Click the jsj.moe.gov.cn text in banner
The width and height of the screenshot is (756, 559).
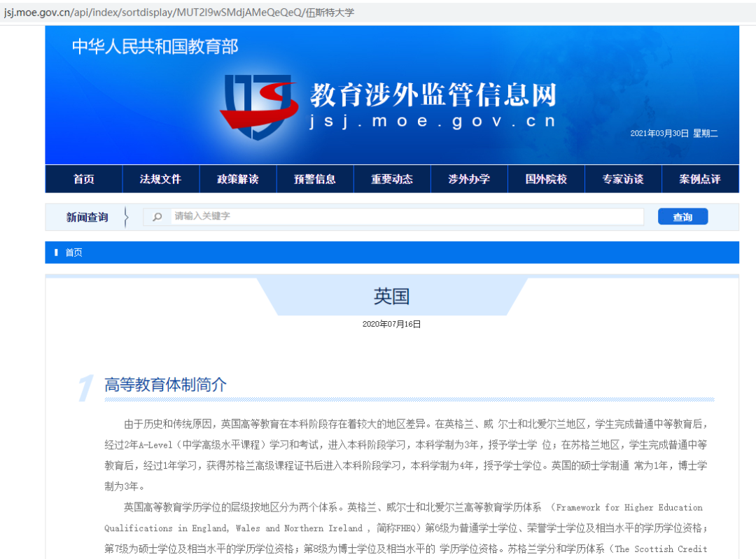(x=433, y=122)
